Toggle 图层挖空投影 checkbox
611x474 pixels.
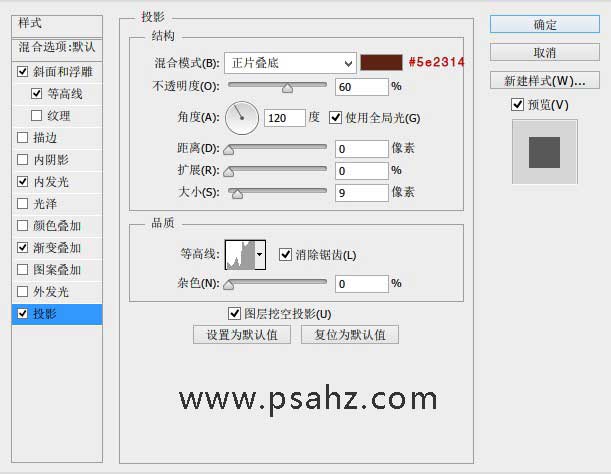point(235,314)
